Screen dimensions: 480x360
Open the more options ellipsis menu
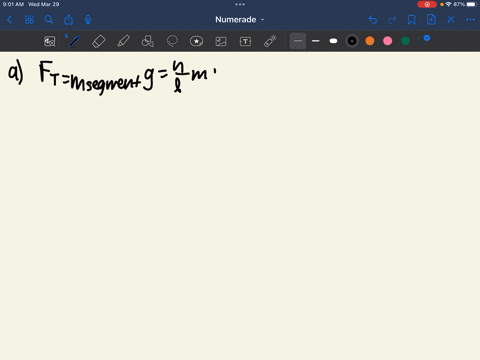click(470, 20)
